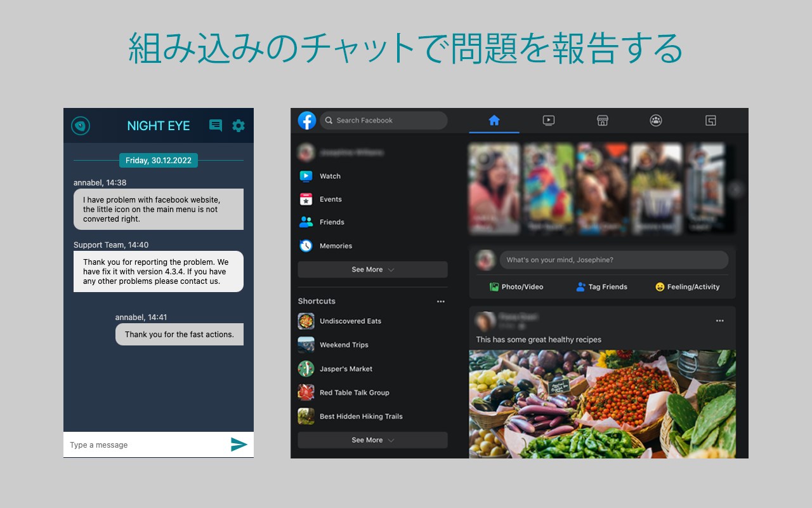Image resolution: width=812 pixels, height=508 pixels.
Task: Open Weekend Trips shortcut
Action: [372, 345]
